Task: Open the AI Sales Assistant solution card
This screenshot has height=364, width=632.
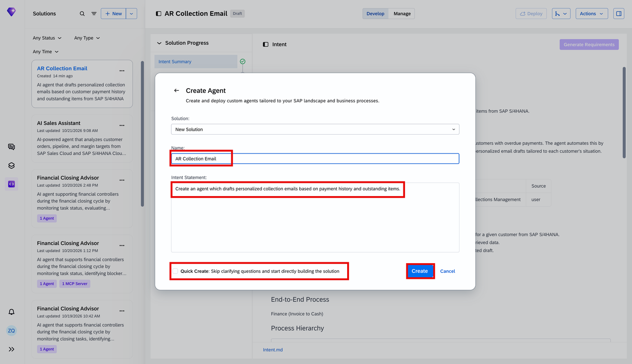Action: click(82, 139)
